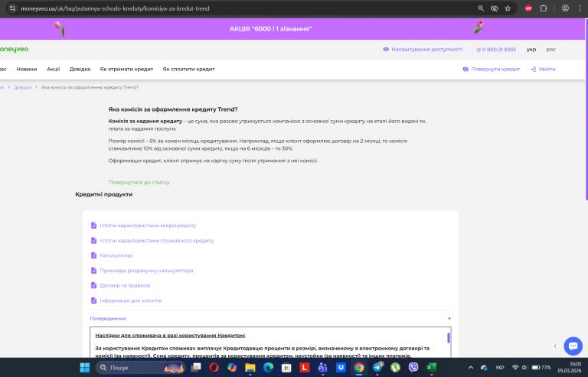
Task: Click heading Яка комісія за оформлення кредиту Trend?
Action: [x=173, y=109]
